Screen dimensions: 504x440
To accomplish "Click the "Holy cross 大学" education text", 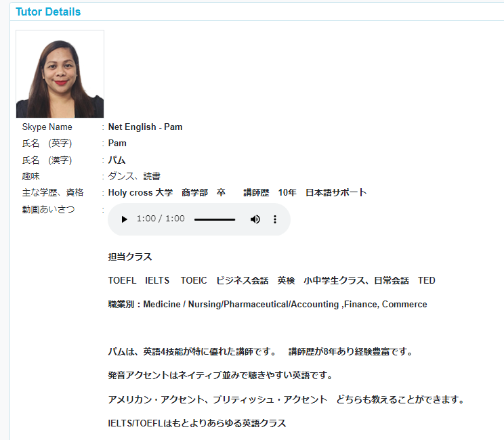I will 140,193.
